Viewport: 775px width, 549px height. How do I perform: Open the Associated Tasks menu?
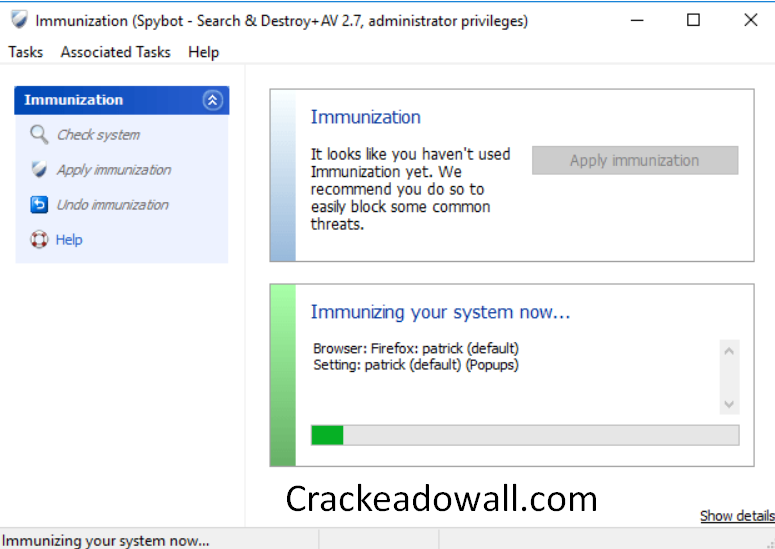pyautogui.click(x=115, y=52)
